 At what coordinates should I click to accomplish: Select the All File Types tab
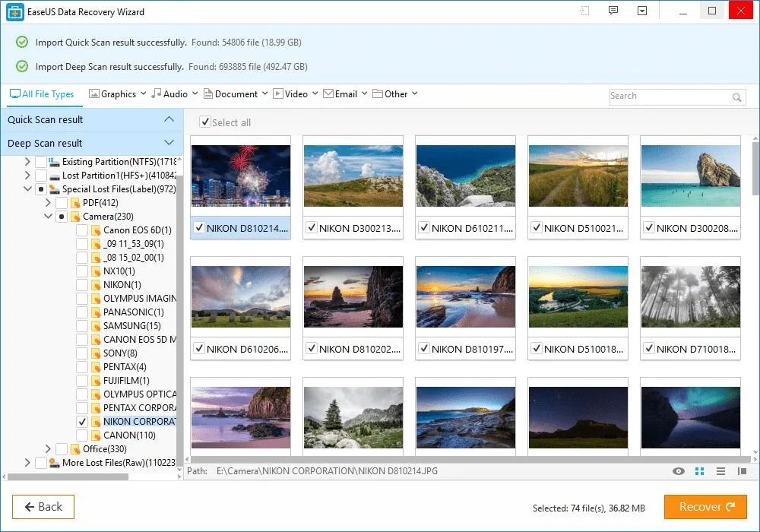42,94
